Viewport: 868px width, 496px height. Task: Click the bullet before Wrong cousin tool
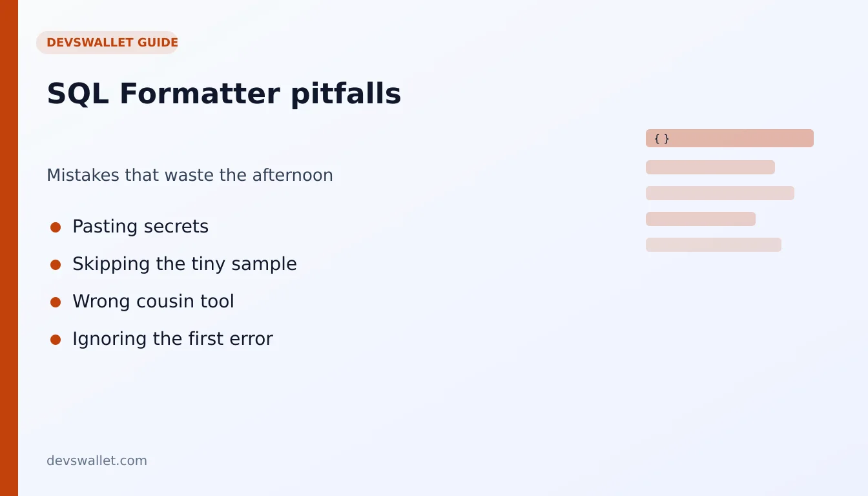[x=56, y=302]
